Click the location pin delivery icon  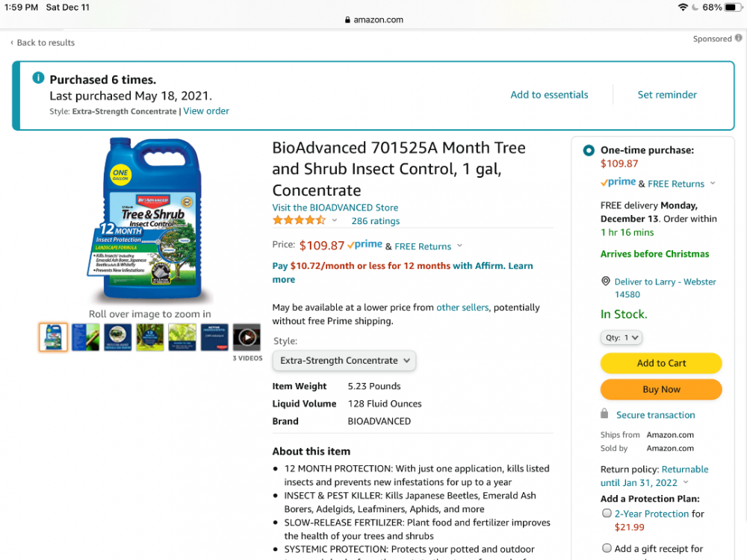[606, 281]
